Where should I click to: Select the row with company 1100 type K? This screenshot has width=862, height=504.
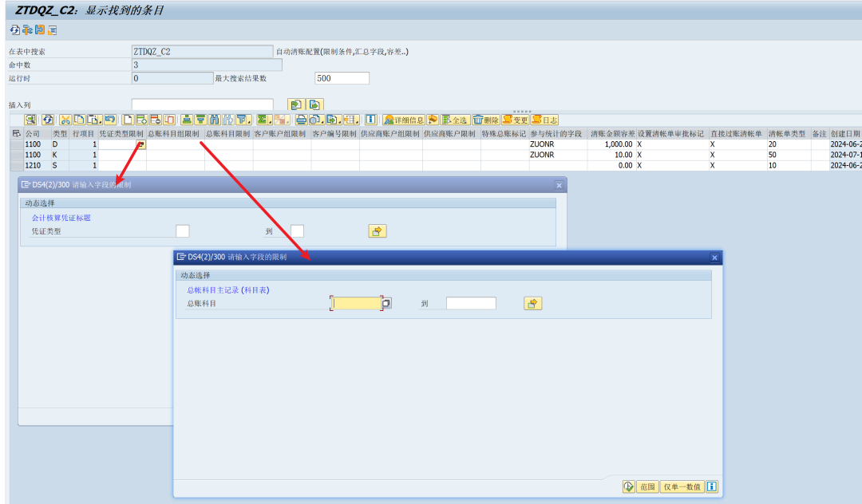pos(17,155)
